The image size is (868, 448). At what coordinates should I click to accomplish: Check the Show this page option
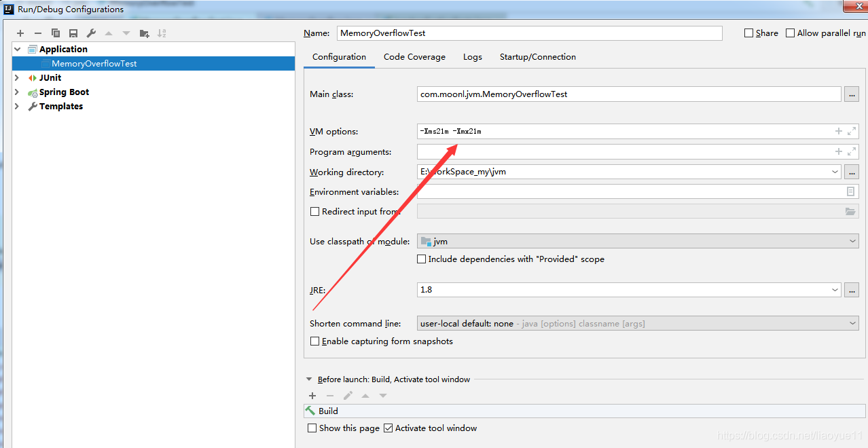point(312,428)
